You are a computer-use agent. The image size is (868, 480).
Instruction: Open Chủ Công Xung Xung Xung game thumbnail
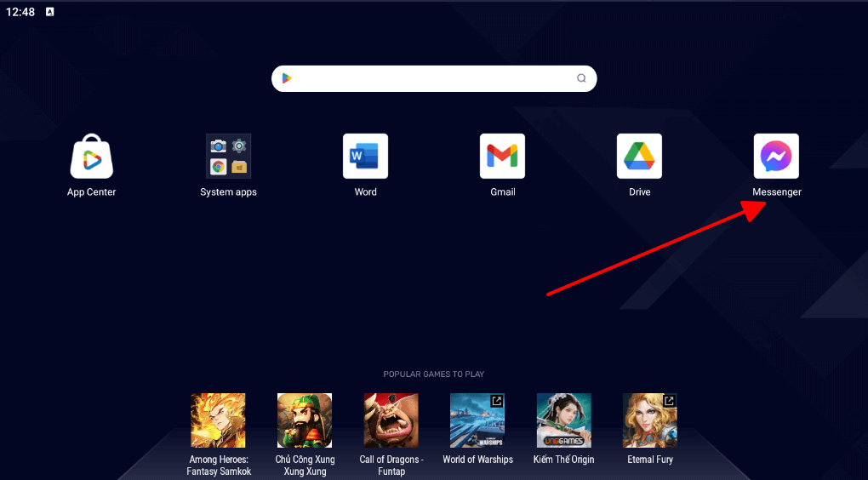click(305, 420)
